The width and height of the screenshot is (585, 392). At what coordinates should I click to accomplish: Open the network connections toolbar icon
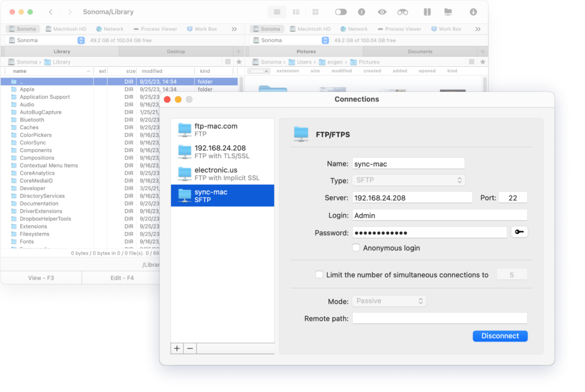click(x=448, y=12)
